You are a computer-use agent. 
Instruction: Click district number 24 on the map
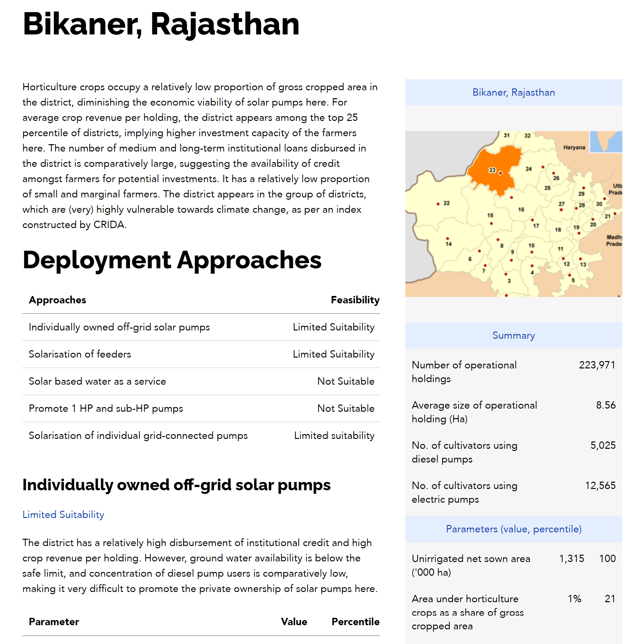528,169
